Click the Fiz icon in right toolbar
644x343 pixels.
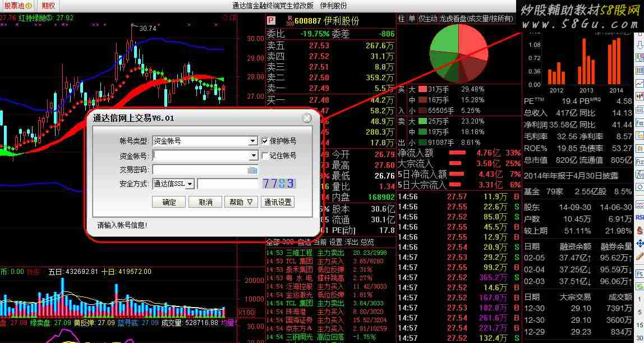(x=640, y=162)
